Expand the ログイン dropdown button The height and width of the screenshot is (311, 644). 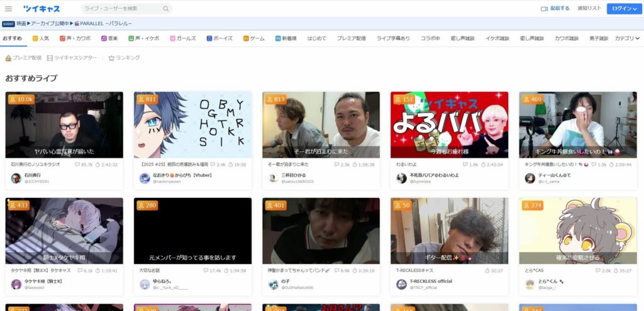624,9
